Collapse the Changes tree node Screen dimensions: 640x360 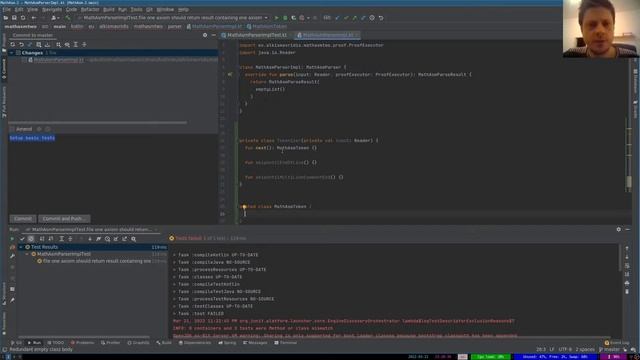tap(12, 53)
